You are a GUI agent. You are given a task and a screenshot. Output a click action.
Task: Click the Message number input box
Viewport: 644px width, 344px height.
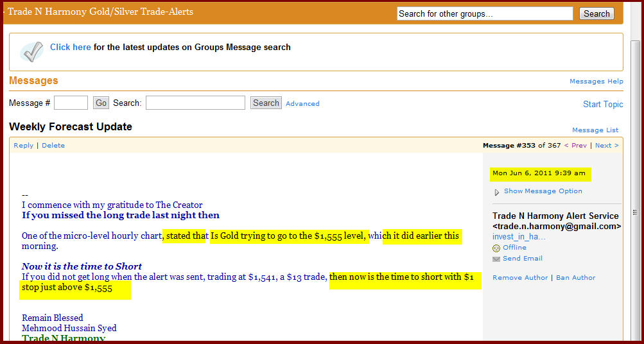pyautogui.click(x=71, y=103)
